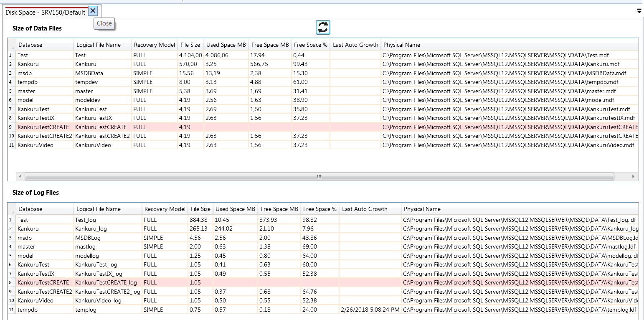The height and width of the screenshot is (320, 644).
Task: Select the KankuruTest_log logical file name cell
Action: pyautogui.click(x=108, y=264)
